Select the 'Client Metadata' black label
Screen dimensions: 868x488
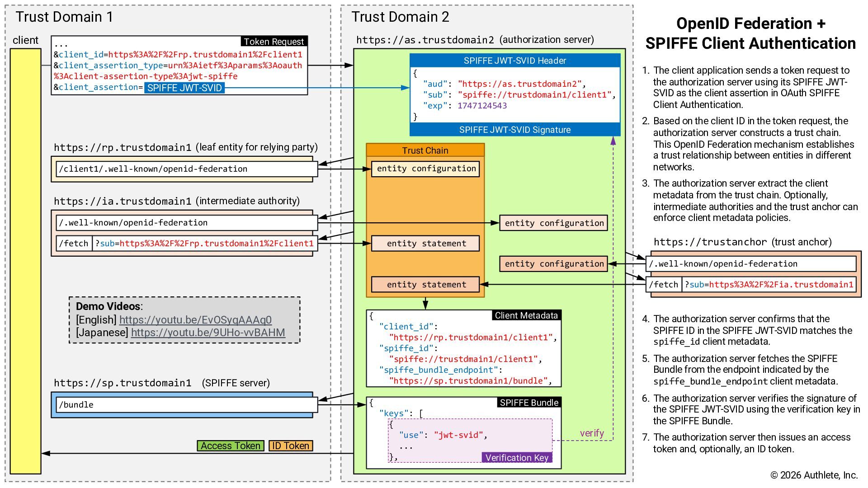(x=526, y=315)
